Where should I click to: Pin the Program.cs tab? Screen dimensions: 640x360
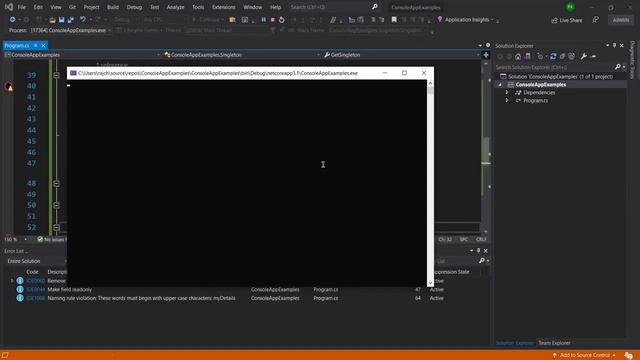pyautogui.click(x=36, y=45)
